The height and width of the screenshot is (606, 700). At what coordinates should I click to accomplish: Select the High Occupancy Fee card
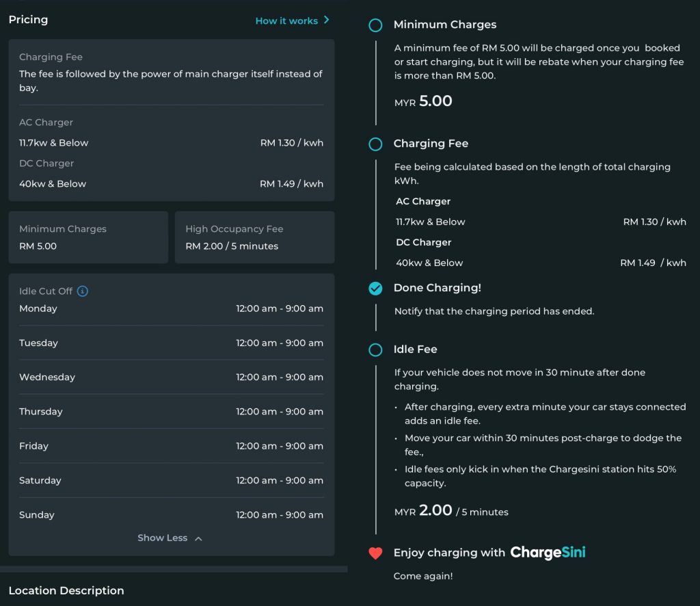[254, 237]
